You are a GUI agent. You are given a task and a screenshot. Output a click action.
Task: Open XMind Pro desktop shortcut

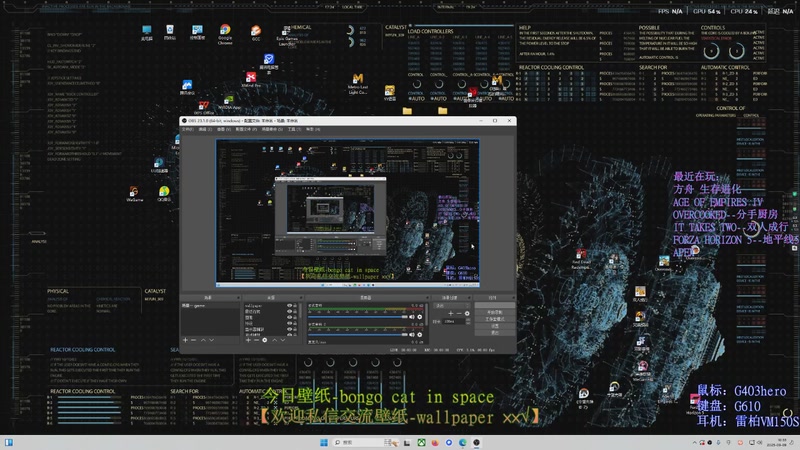251,80
